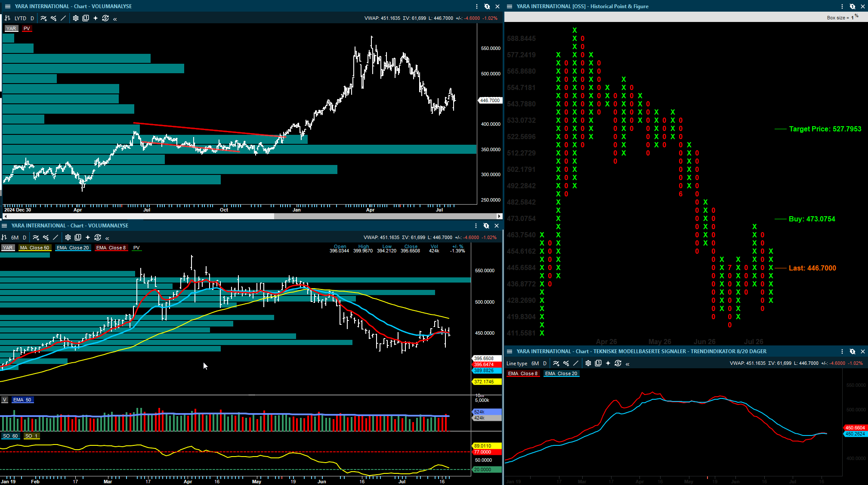Click currency refresh icon in lower-left 6M chart
The height and width of the screenshot is (485, 868).
(x=98, y=237)
